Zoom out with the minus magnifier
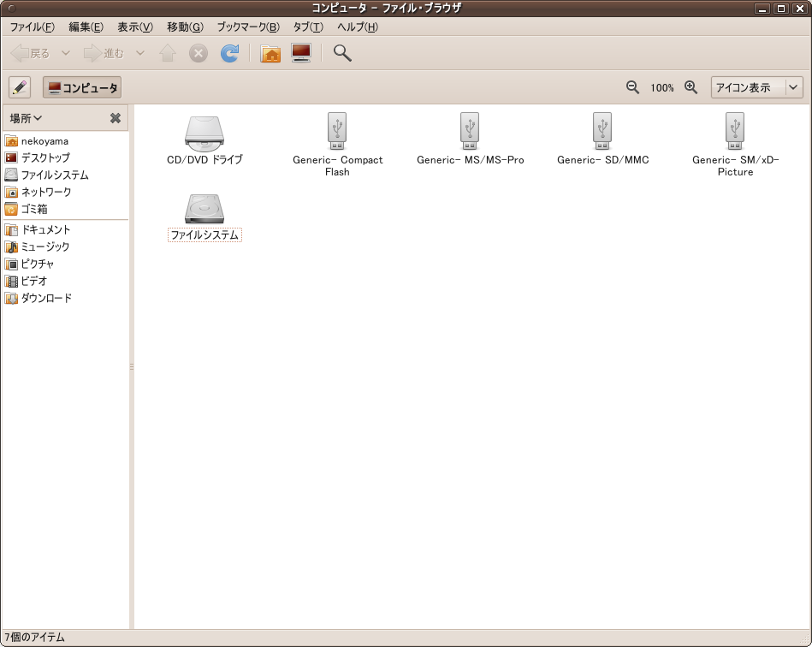Viewport: 812px width, 647px height. (x=633, y=87)
